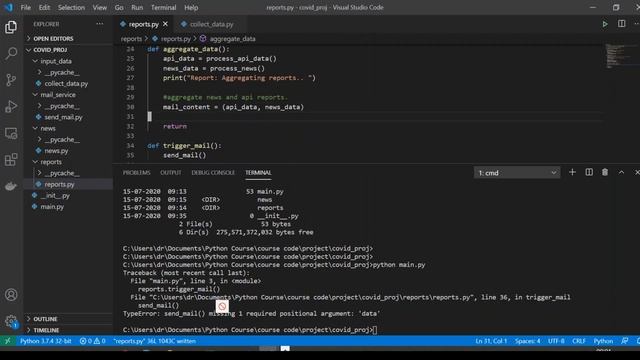Open the terminal selector dropdown '1: cmd'
640x360 pixels.
(517, 173)
